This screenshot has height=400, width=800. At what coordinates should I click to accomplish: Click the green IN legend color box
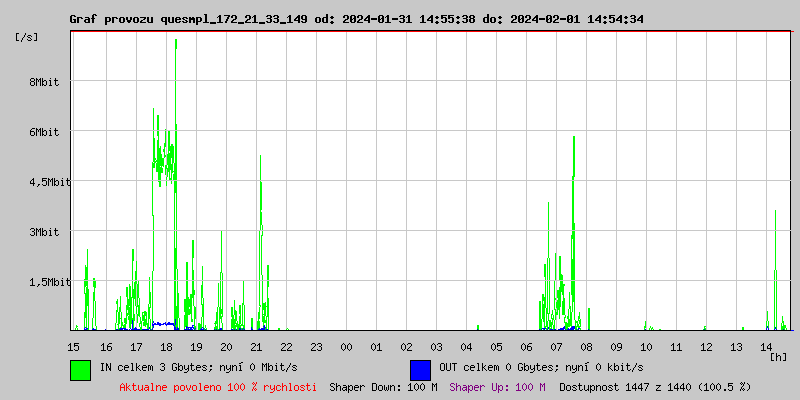point(80,369)
